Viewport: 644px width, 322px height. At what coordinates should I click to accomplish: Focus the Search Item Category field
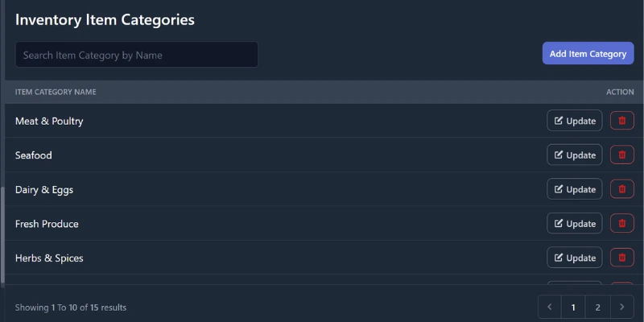(x=137, y=55)
